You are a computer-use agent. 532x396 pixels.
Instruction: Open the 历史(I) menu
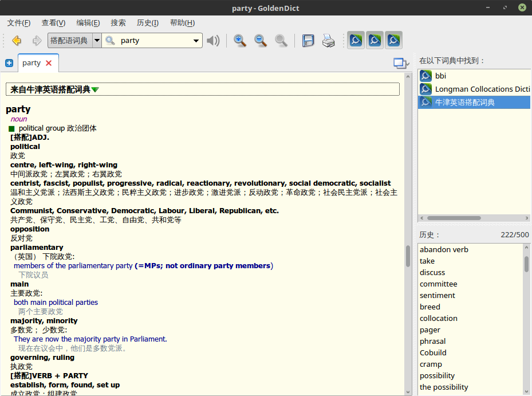click(x=148, y=23)
